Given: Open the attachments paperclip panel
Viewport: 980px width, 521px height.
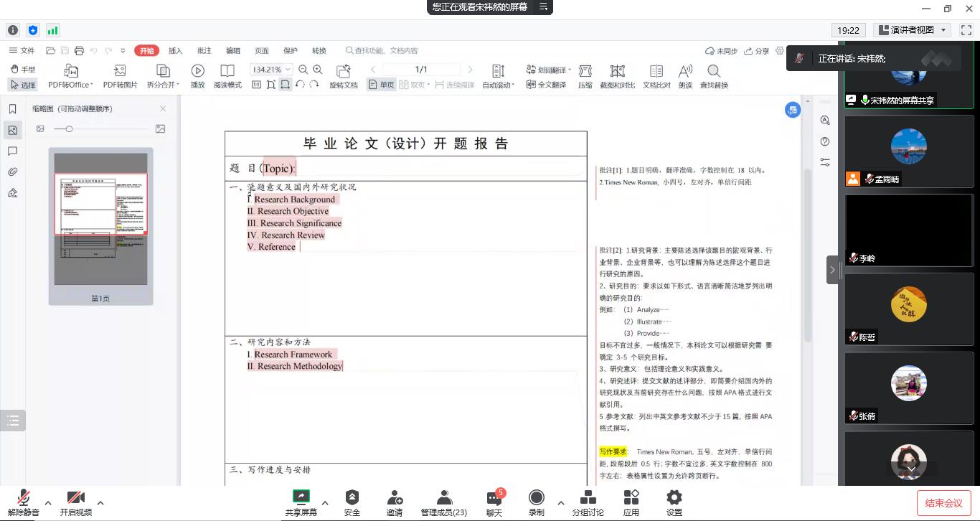Looking at the screenshot, I should [x=12, y=172].
